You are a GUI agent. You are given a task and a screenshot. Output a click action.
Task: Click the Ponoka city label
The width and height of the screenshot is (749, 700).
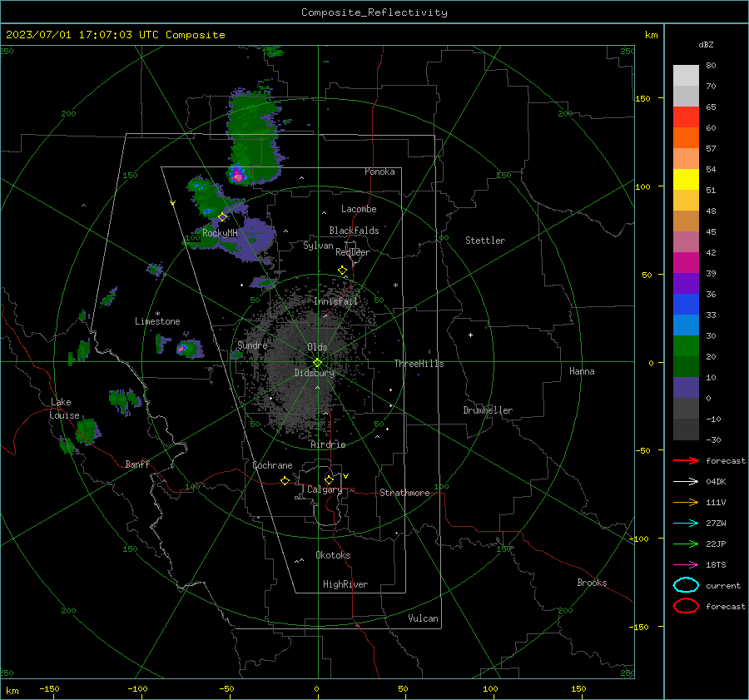(x=379, y=171)
